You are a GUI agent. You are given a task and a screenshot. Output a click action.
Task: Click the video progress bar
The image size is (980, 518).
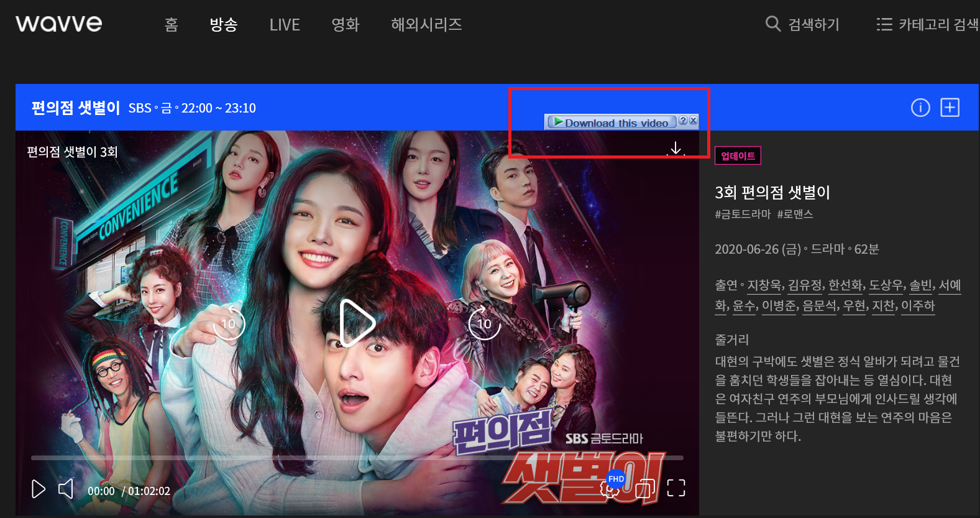tap(357, 458)
